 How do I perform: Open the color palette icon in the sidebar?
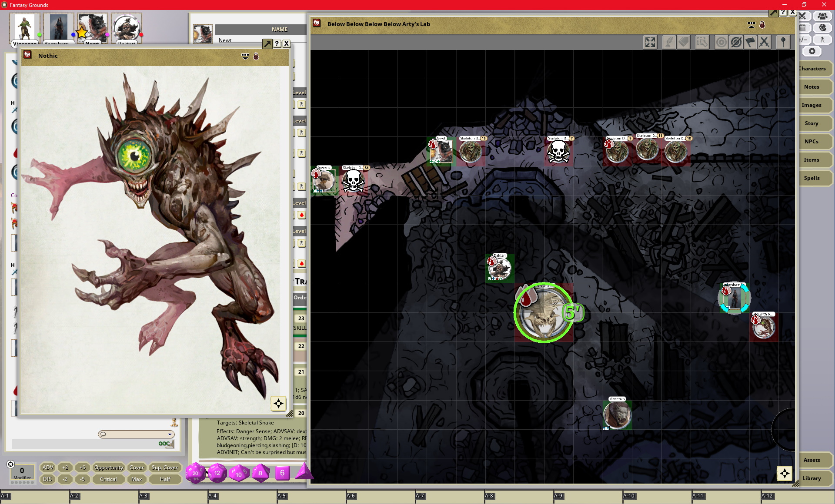click(822, 27)
